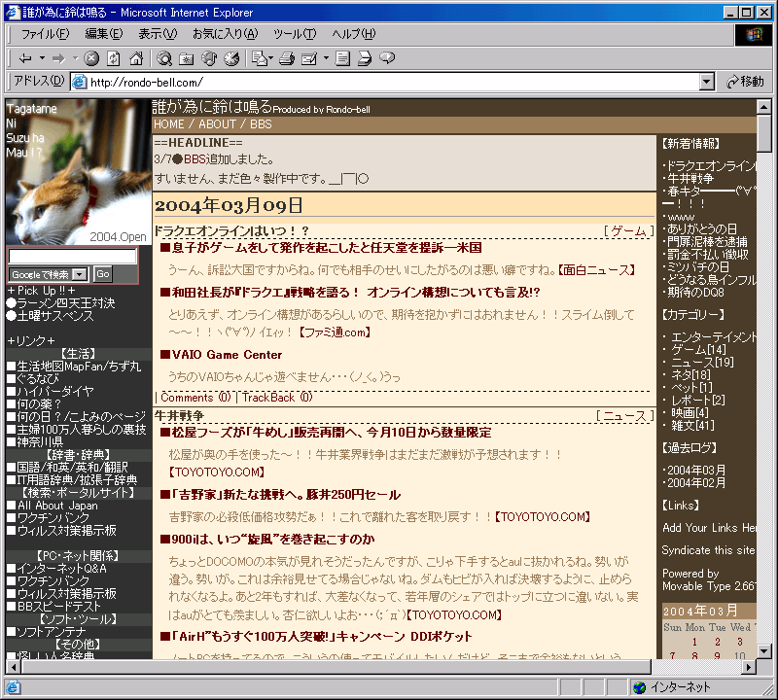Viewport: 778px width, 700px height.
Task: Click the IE page icon in status bar
Action: tap(13, 687)
